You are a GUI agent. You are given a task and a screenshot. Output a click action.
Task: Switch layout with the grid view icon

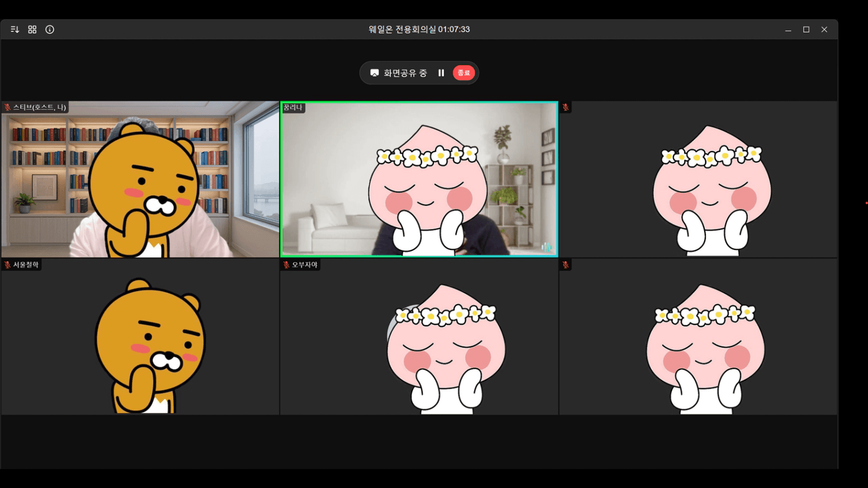pos(32,30)
